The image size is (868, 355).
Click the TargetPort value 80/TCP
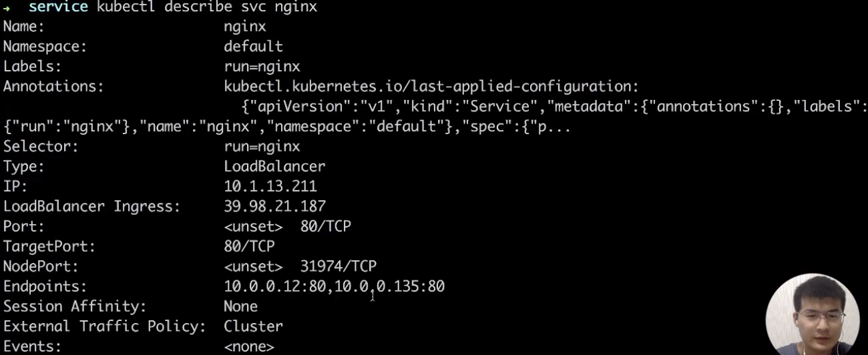(249, 246)
